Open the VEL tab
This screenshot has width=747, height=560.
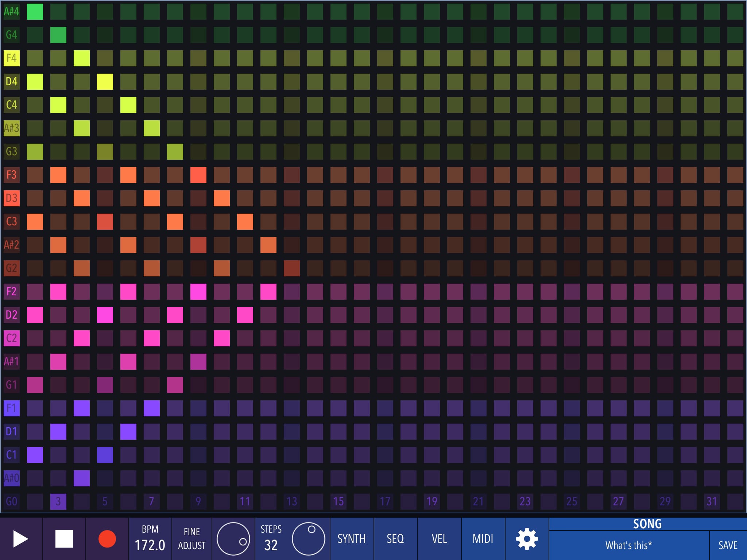click(439, 539)
